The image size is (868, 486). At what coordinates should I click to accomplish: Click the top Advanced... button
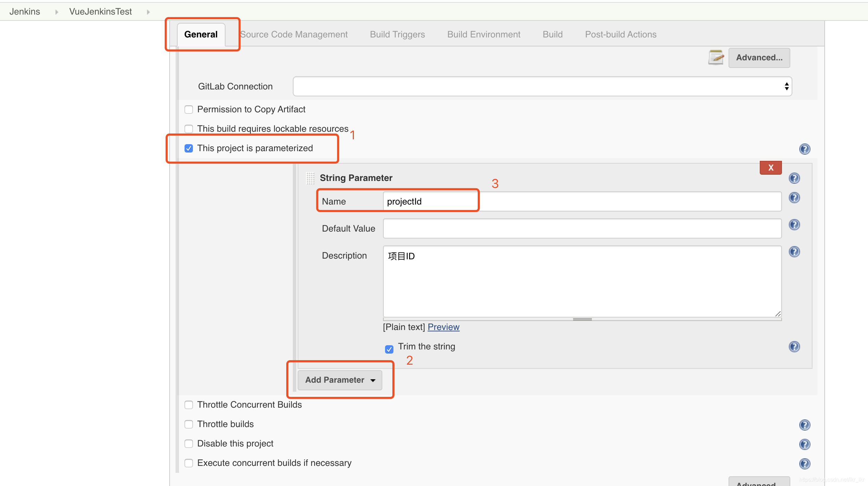click(x=759, y=58)
